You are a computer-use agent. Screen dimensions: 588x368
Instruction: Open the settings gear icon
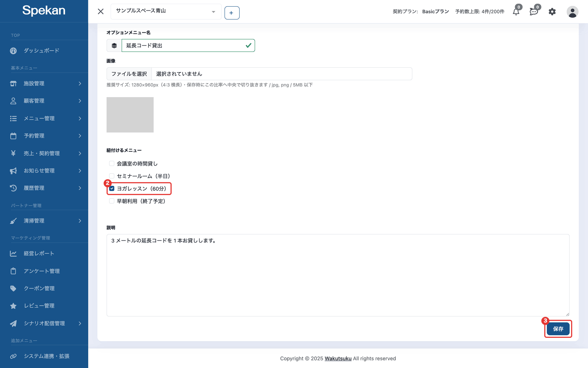click(x=552, y=12)
